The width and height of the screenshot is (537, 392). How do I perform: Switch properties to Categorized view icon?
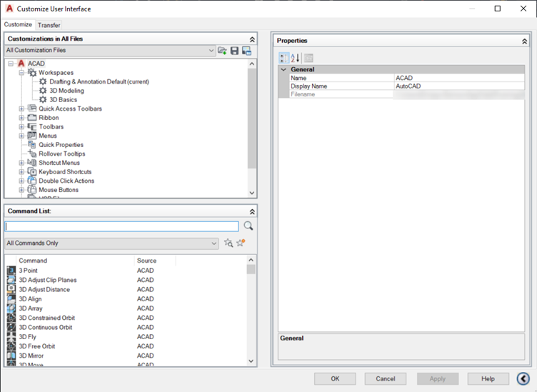coord(284,58)
